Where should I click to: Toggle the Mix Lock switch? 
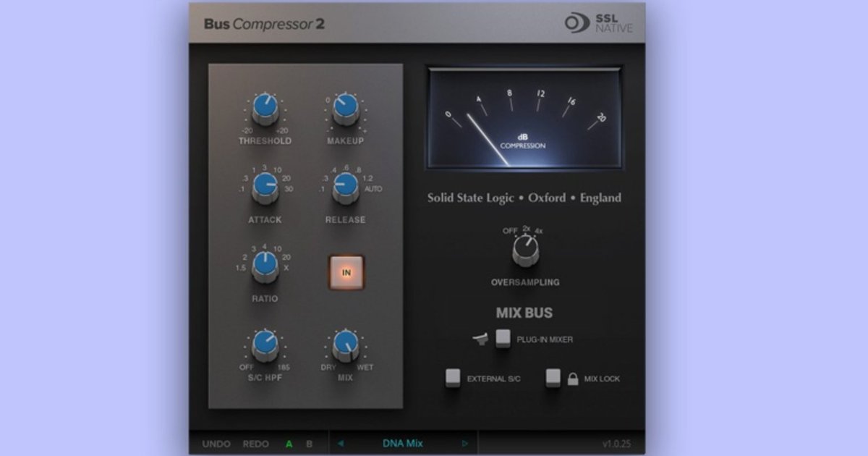point(553,378)
